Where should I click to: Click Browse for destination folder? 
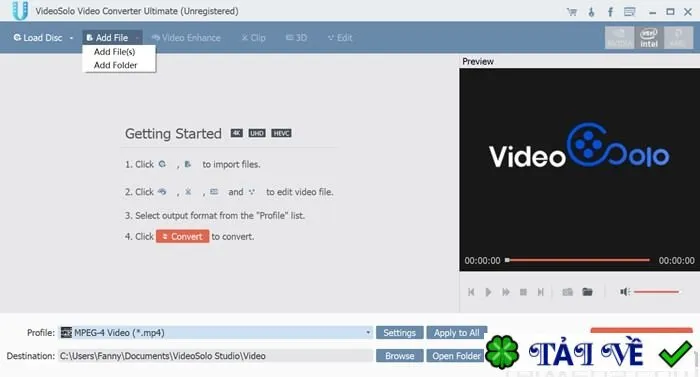tap(400, 356)
